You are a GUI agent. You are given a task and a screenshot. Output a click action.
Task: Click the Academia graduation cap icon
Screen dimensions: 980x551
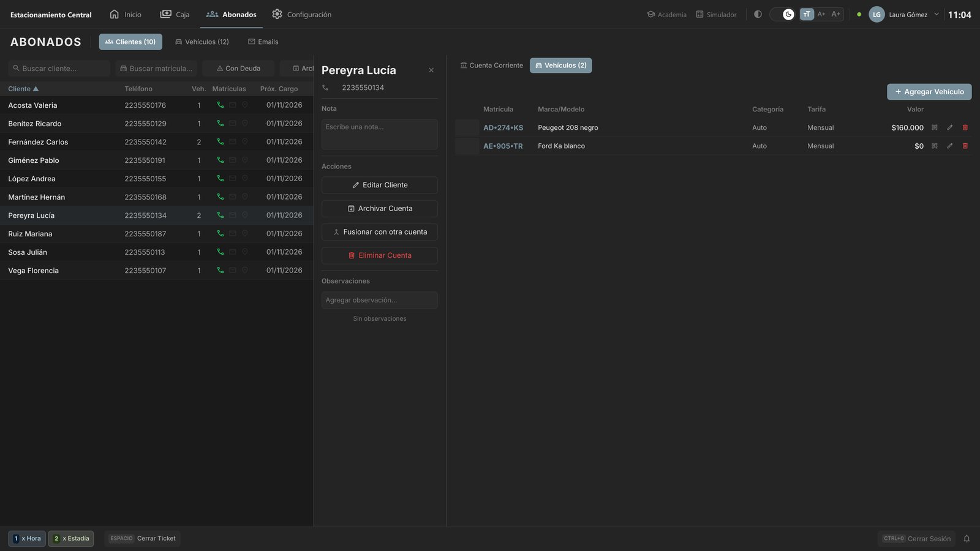click(651, 14)
